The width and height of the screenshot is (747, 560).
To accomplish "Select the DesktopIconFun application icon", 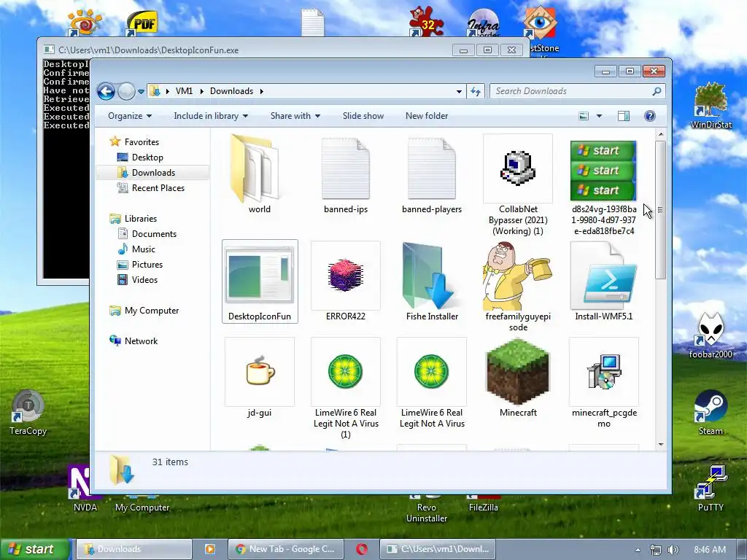I will click(260, 275).
